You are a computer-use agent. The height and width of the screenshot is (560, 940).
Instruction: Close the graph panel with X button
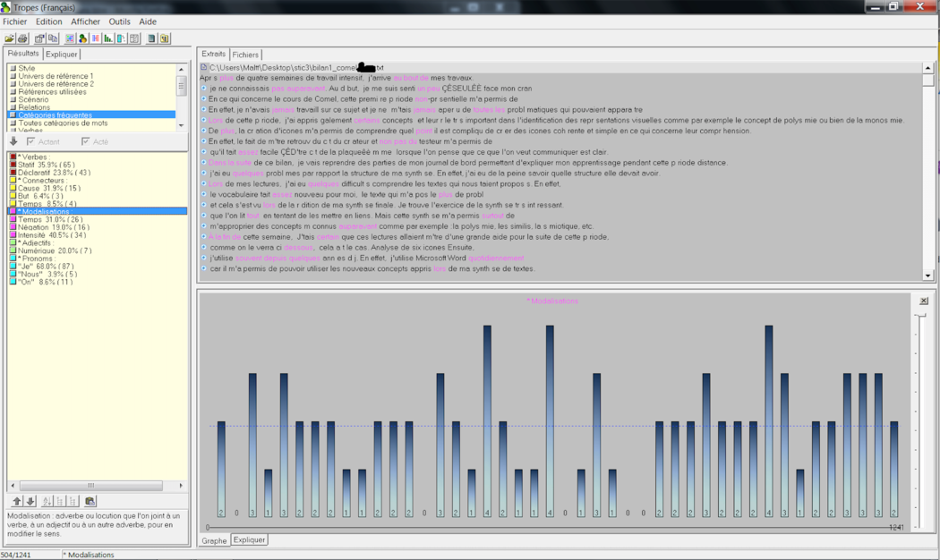(x=924, y=301)
